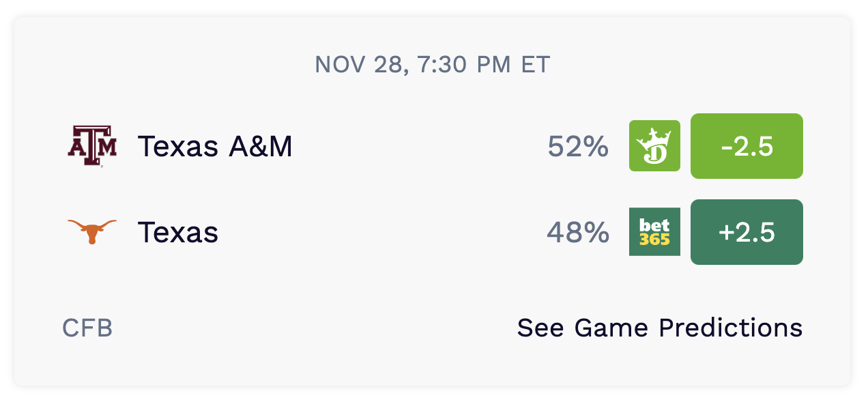This screenshot has height=400, width=868.
Task: Open the bet365 sportsbook icon
Action: pos(654,232)
